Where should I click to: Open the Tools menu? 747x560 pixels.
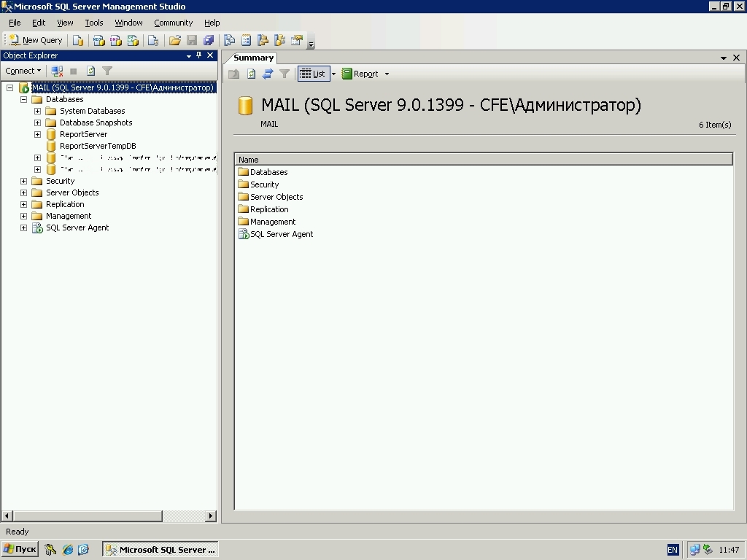click(x=94, y=23)
